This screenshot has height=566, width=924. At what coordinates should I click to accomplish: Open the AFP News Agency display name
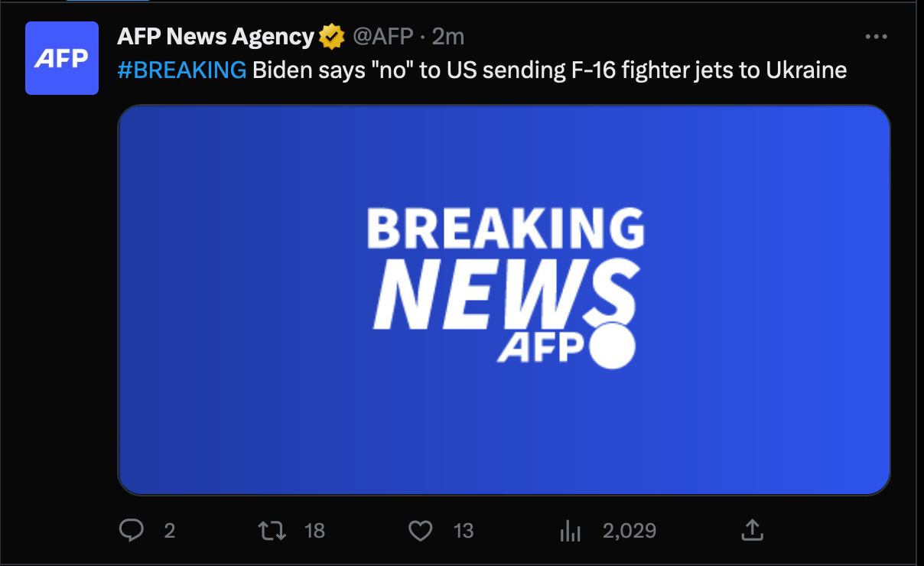[215, 36]
